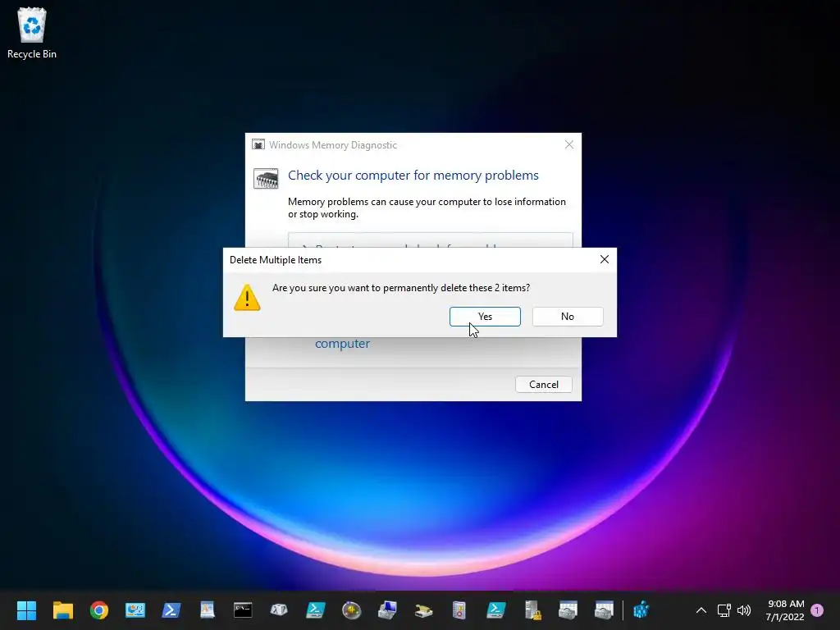Open the dark blue Windows PowerShell icon
The image size is (840, 630).
point(171,610)
